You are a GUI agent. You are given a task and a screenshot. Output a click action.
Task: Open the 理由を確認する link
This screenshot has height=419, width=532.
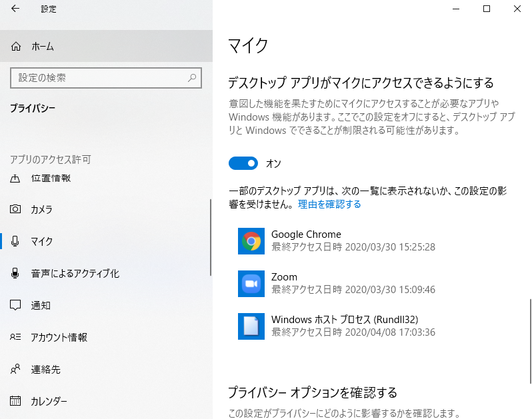[329, 204]
